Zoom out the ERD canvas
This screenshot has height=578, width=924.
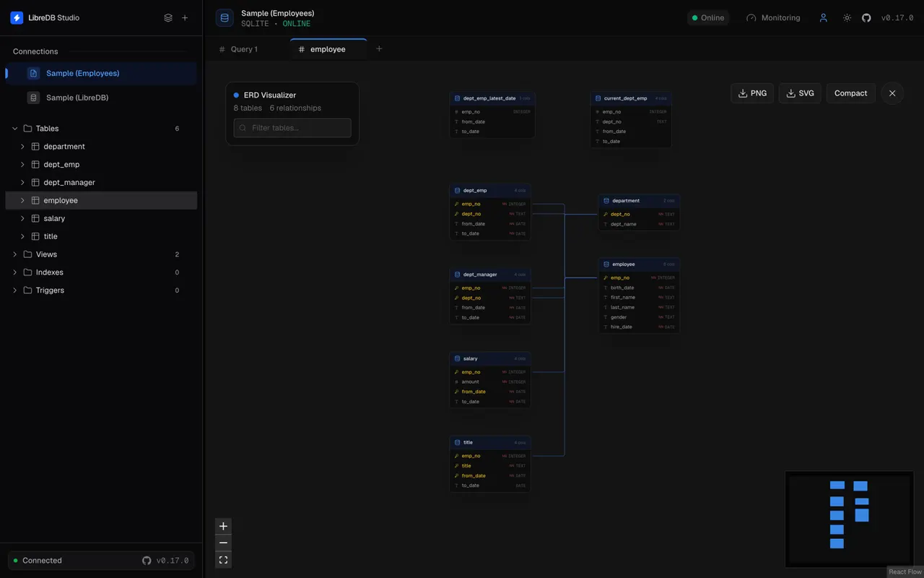click(x=223, y=543)
